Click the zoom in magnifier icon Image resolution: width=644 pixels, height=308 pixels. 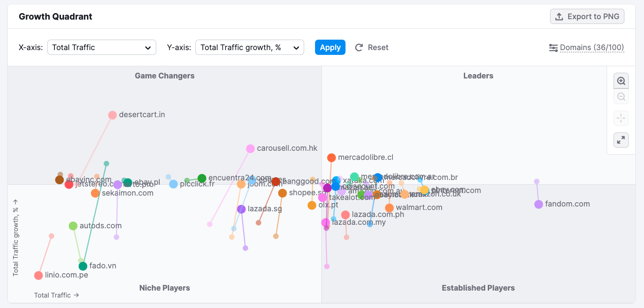(621, 81)
